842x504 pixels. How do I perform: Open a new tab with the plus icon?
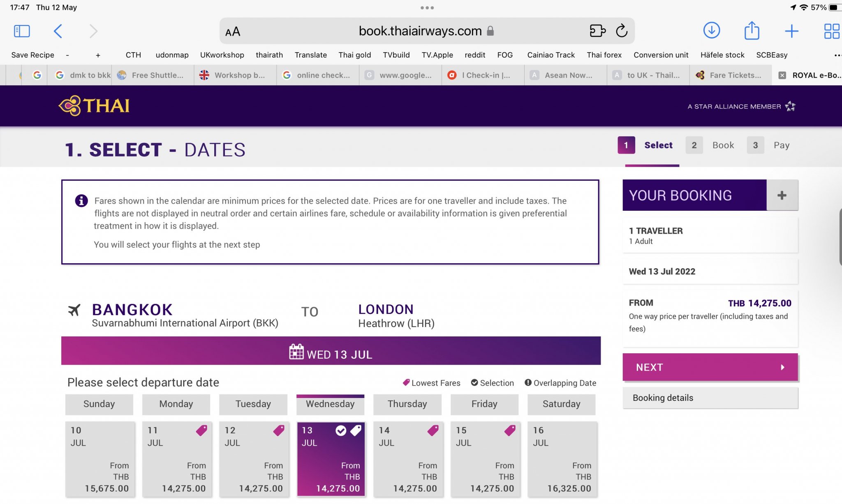791,31
